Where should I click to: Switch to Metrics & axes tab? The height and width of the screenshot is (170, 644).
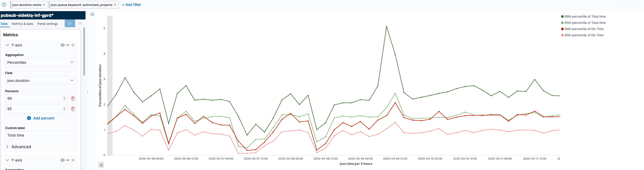pos(22,24)
